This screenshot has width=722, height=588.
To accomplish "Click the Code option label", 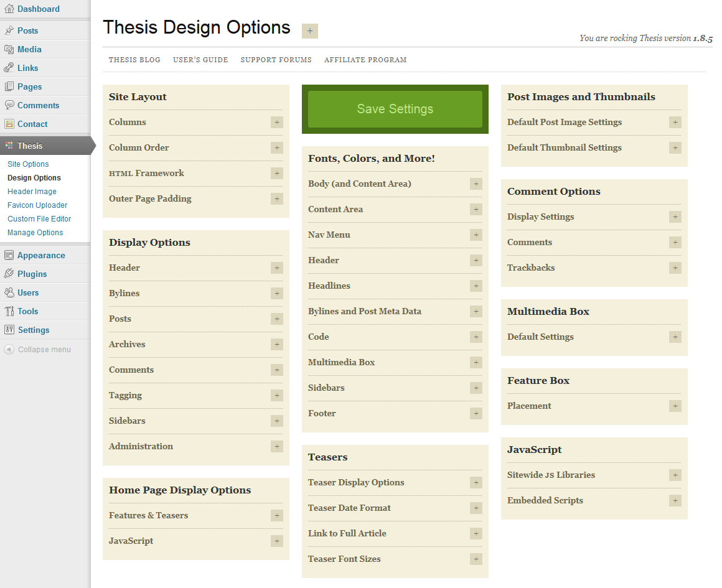I will (319, 337).
